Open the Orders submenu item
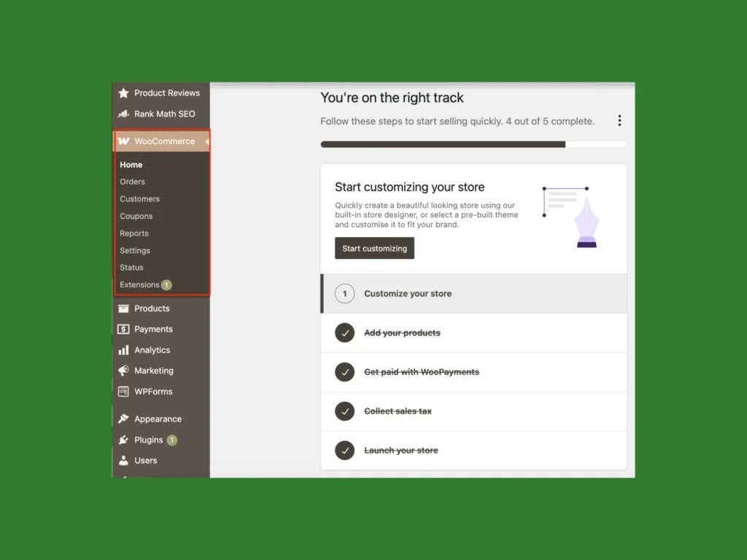747x560 pixels. 133,182
